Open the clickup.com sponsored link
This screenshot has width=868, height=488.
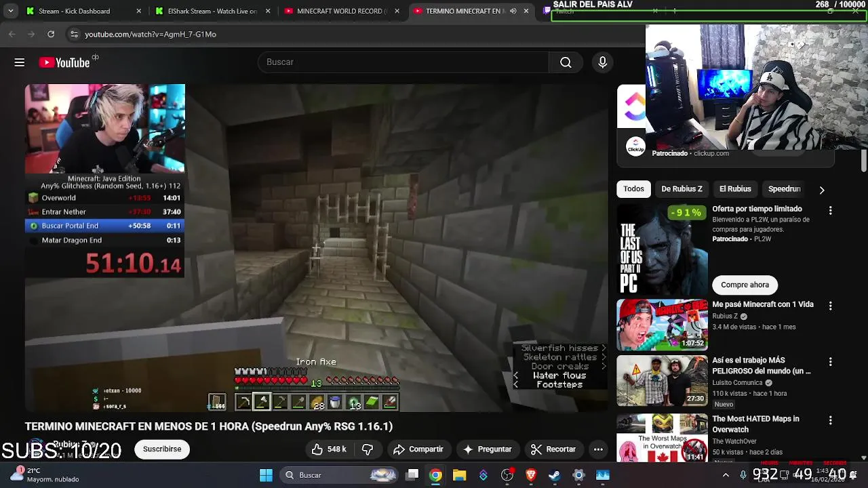click(711, 154)
